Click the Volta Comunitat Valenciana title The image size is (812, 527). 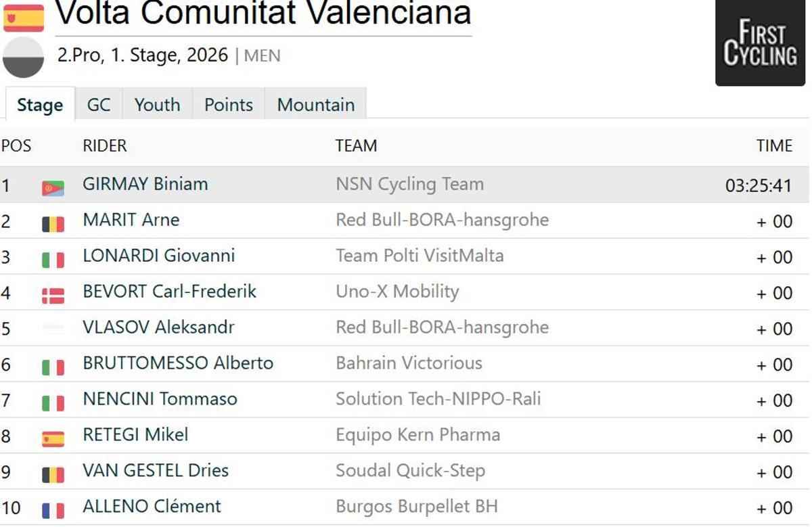[x=263, y=14]
